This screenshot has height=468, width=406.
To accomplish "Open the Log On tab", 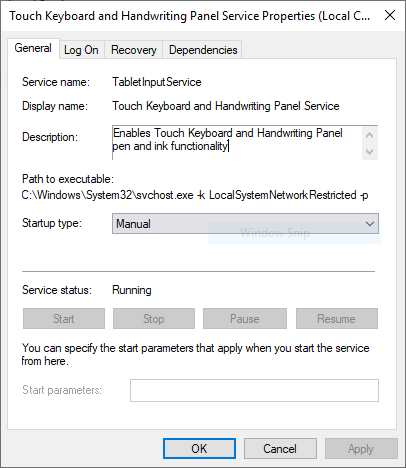I will click(x=81, y=50).
